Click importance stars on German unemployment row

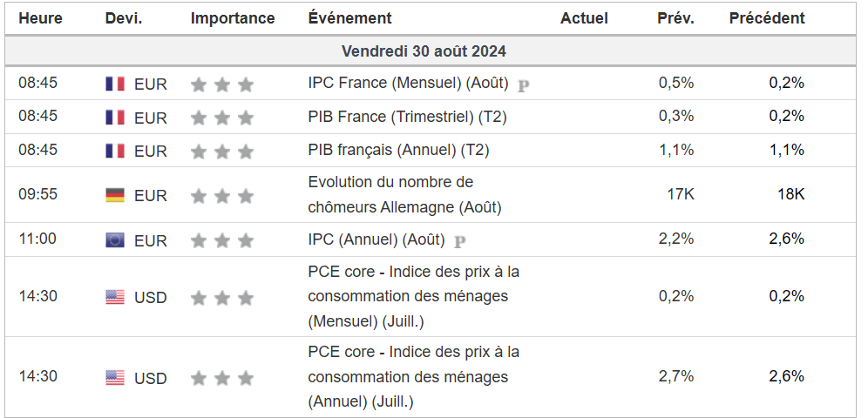click(x=221, y=196)
